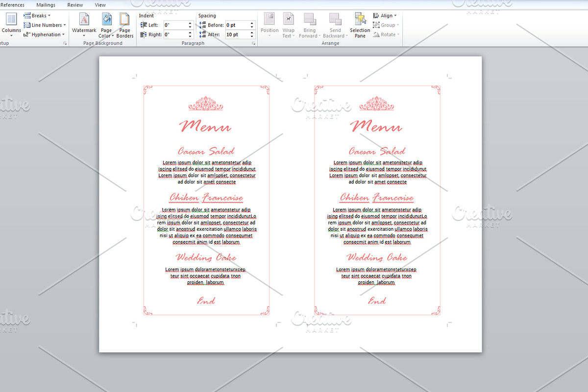Open the Breaks dropdown
Viewport: 588px width, 392px height.
click(37, 15)
